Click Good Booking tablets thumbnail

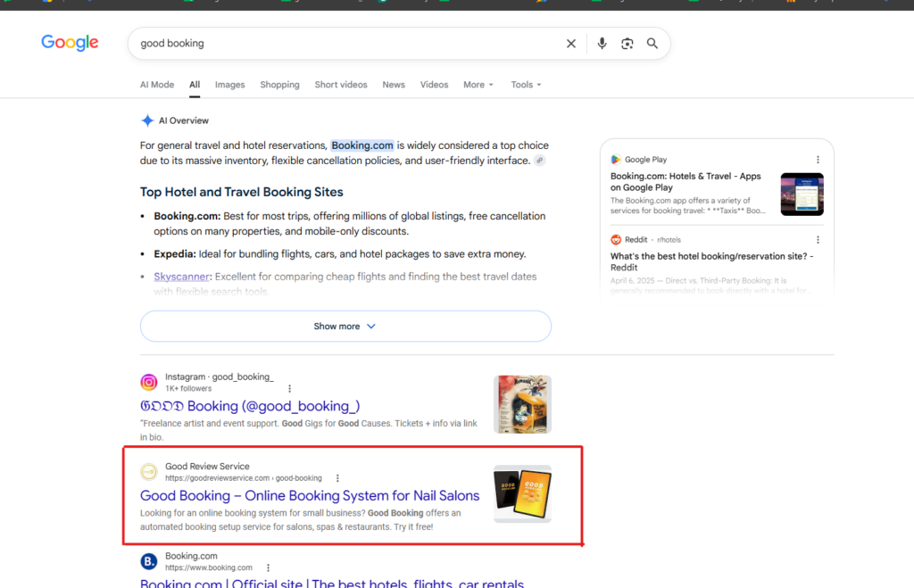coord(522,493)
